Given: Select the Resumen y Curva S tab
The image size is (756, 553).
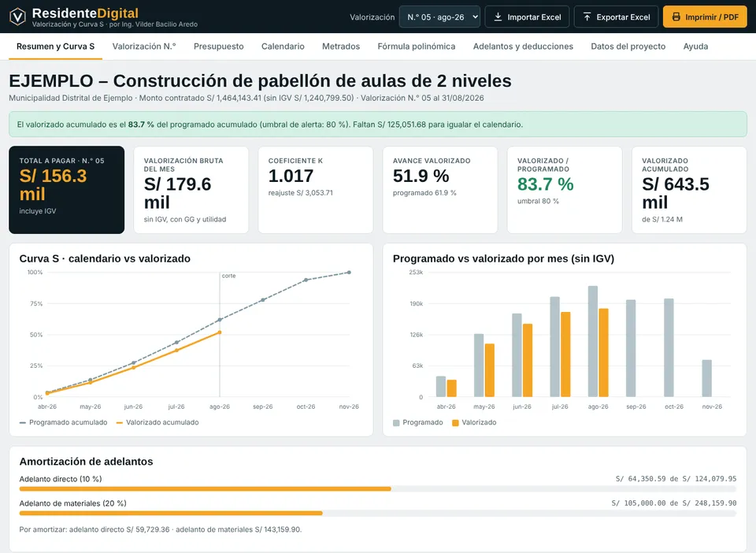Looking at the screenshot, I should (55, 46).
